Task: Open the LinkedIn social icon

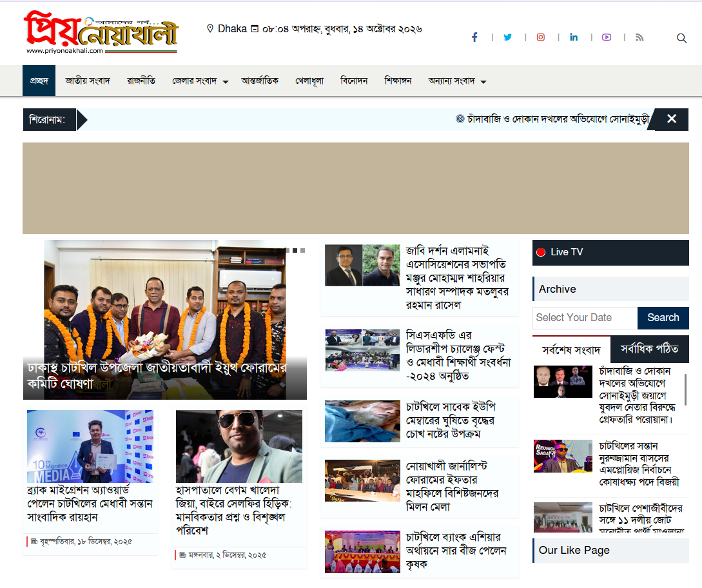Action: (x=574, y=37)
